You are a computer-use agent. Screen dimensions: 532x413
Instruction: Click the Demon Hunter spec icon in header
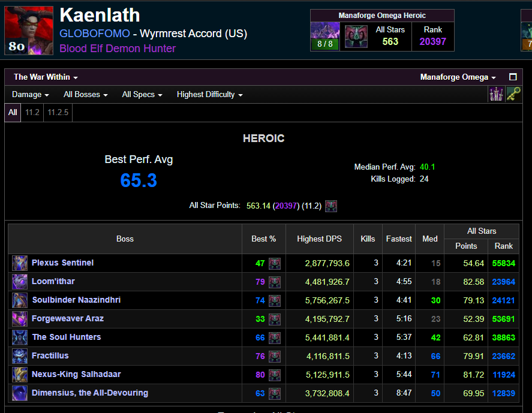click(x=356, y=37)
